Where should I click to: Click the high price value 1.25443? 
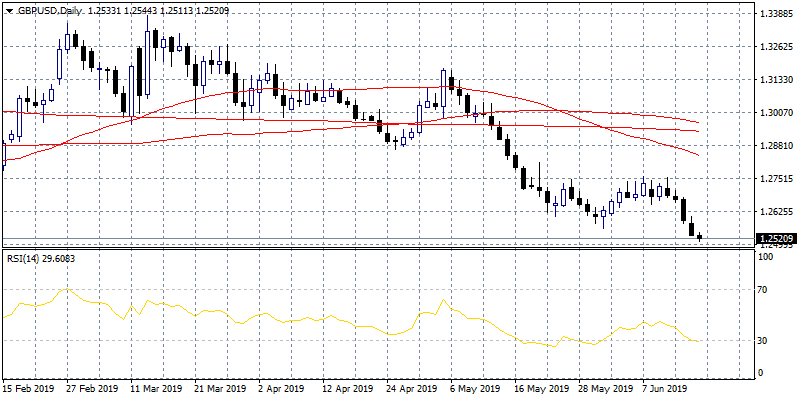pos(142,11)
